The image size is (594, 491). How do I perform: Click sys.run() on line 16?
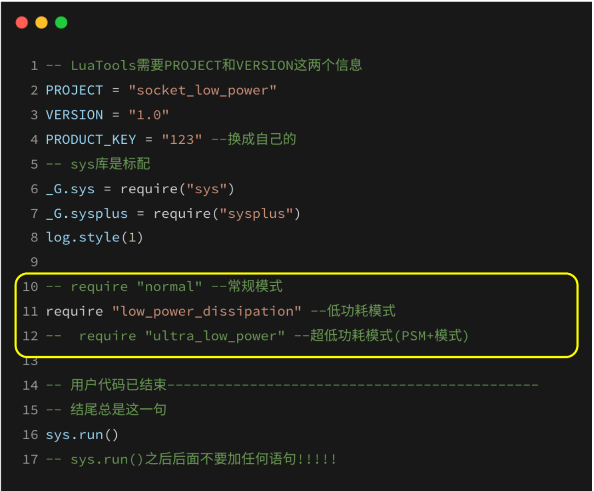(82, 435)
